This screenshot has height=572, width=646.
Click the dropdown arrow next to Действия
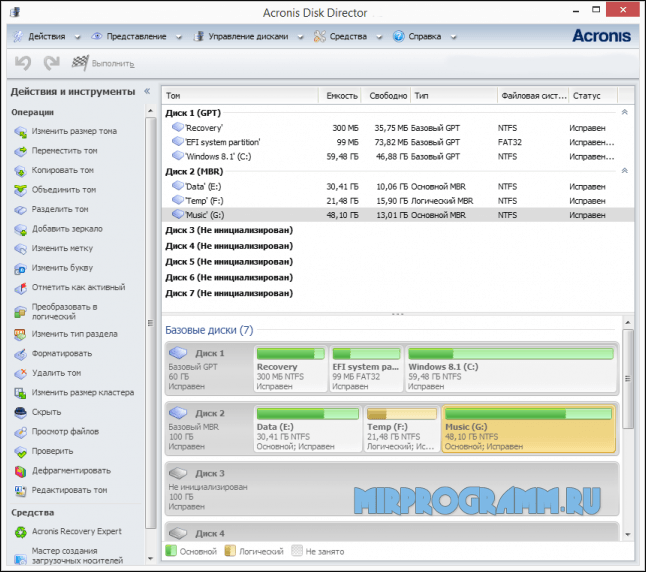[x=77, y=37]
